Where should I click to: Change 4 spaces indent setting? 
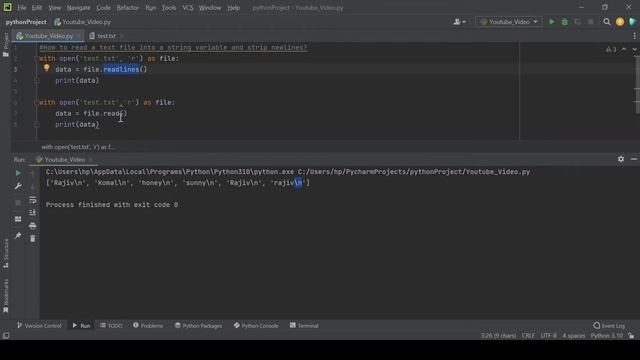573,336
